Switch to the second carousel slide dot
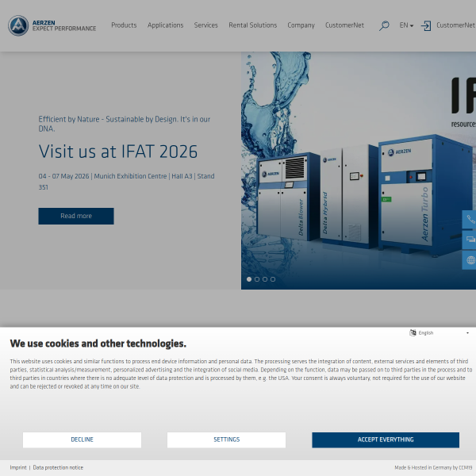Image resolution: width=476 pixels, height=476 pixels. [x=257, y=279]
